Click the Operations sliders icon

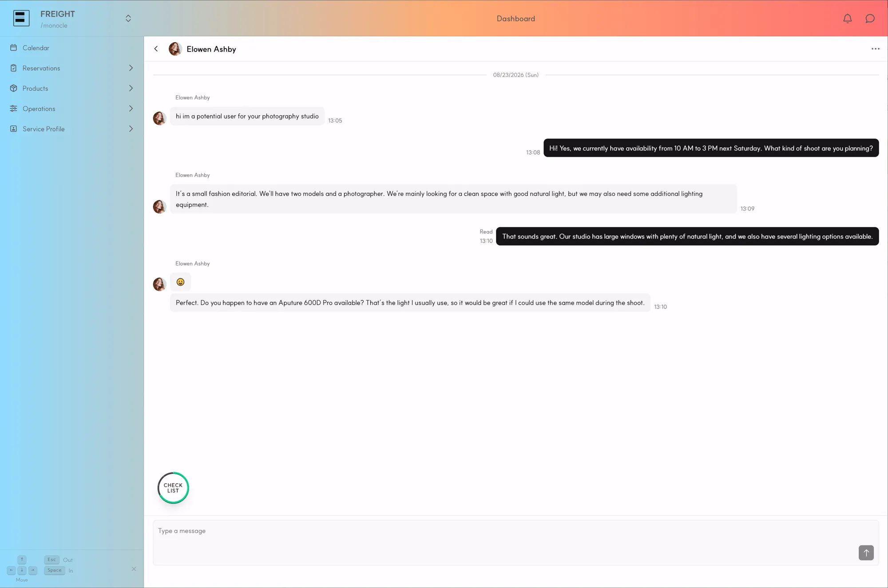pyautogui.click(x=14, y=108)
